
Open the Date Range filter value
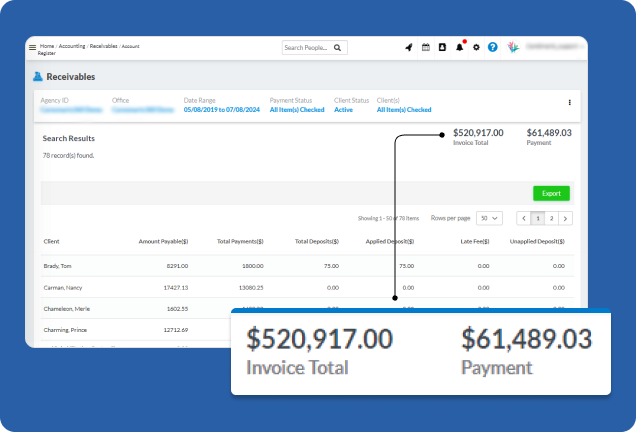[221, 110]
